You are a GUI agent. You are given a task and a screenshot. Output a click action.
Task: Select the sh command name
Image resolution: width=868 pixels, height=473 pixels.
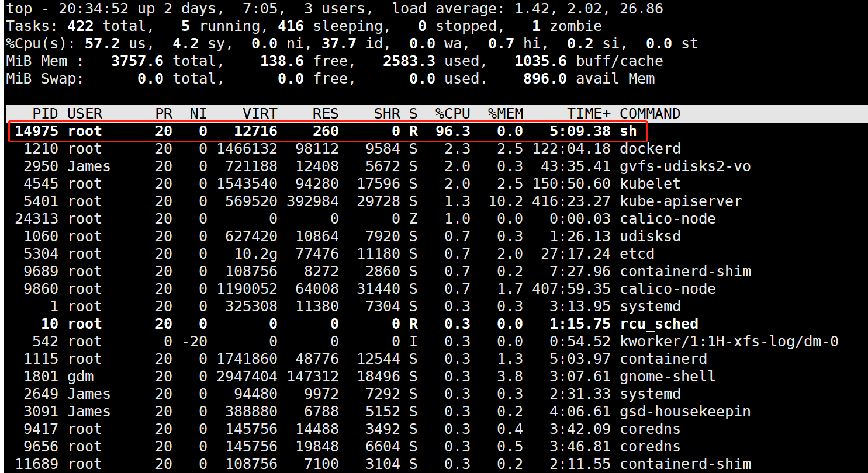tap(628, 131)
